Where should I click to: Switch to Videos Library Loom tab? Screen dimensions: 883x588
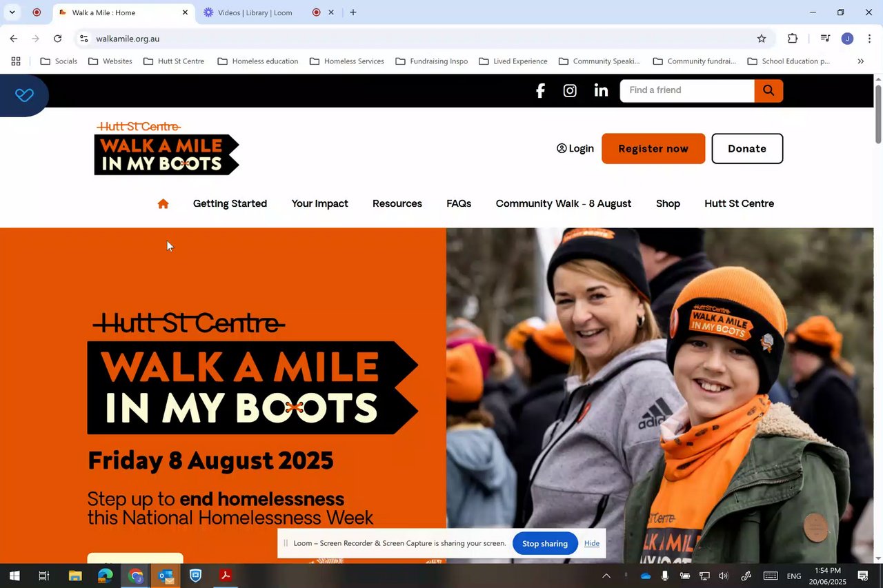click(x=255, y=12)
